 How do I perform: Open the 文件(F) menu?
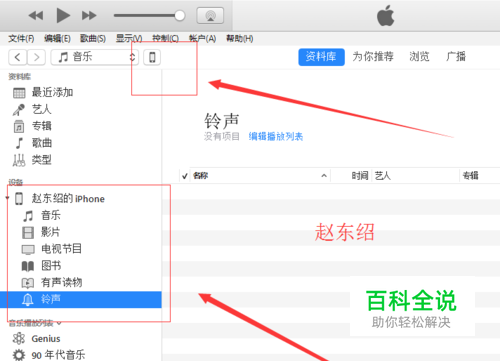click(21, 39)
